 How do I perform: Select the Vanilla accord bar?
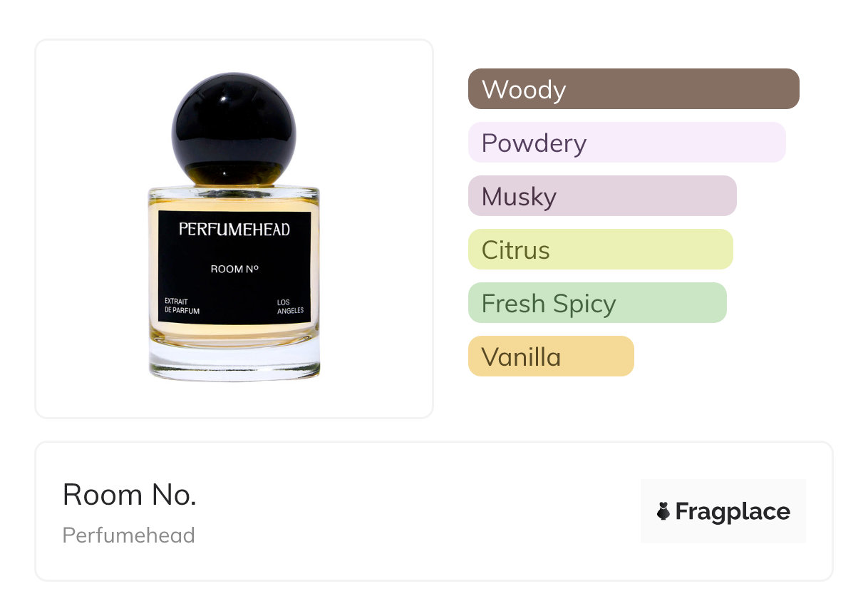point(551,356)
